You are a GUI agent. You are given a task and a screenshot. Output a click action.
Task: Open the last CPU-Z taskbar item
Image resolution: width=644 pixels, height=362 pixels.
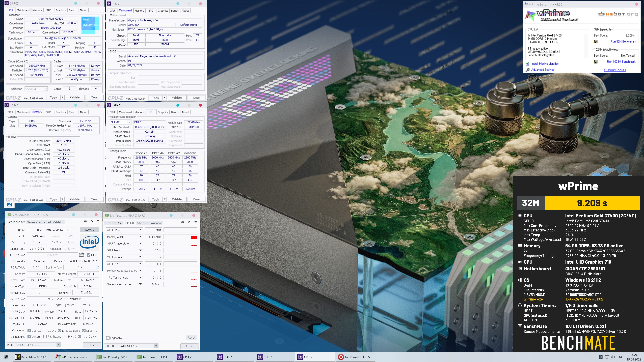point(315,357)
